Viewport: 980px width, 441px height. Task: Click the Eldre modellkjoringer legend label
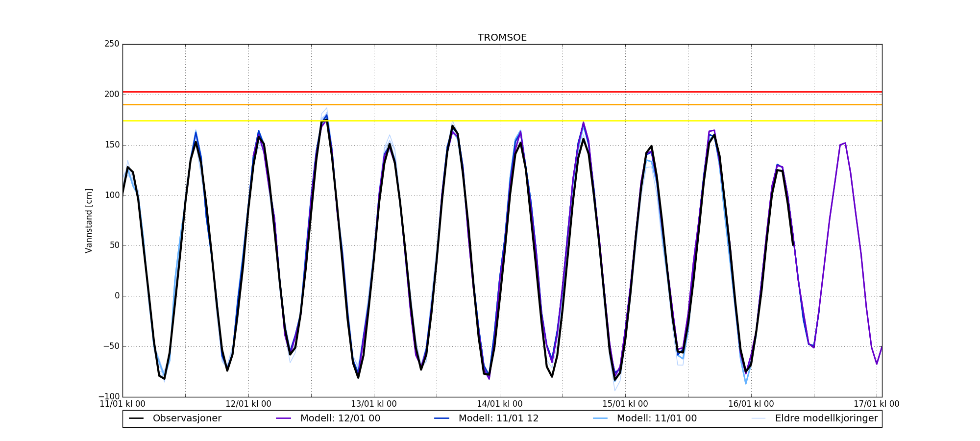pyautogui.click(x=827, y=418)
